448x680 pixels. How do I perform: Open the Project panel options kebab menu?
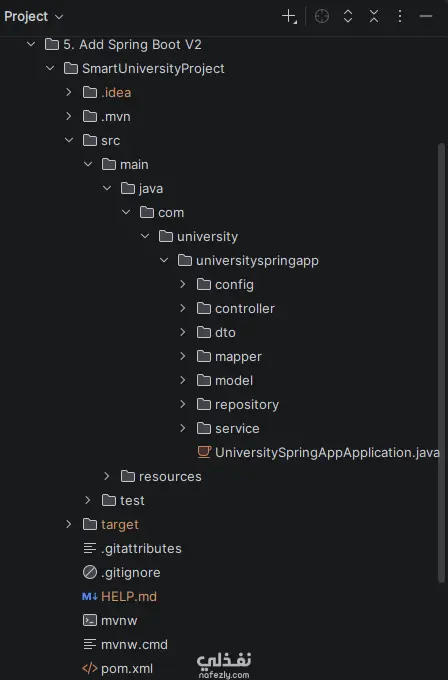click(x=400, y=16)
